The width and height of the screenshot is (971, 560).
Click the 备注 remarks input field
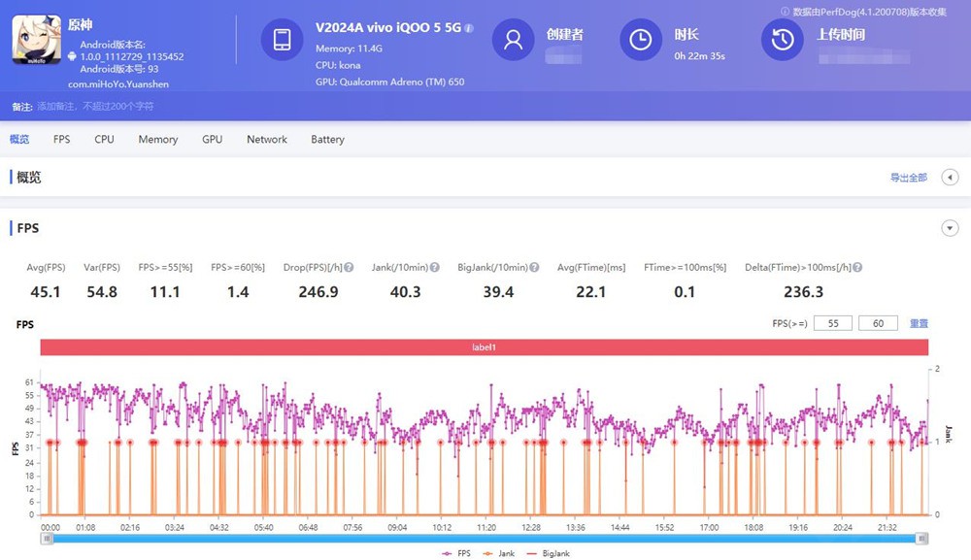[x=96, y=107]
